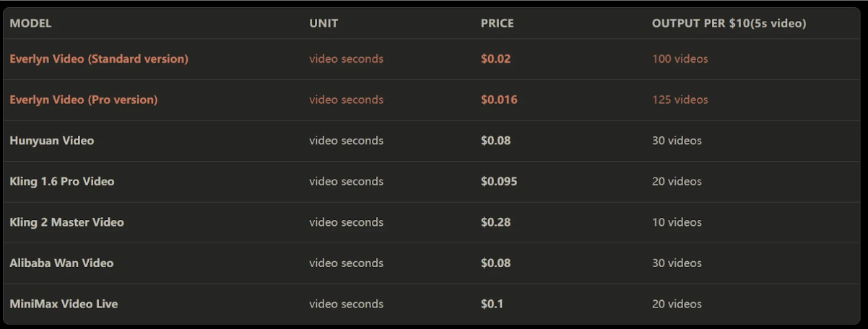The width and height of the screenshot is (868, 329).
Task: Click the $0.1 MiniMax price
Action: tap(492, 304)
